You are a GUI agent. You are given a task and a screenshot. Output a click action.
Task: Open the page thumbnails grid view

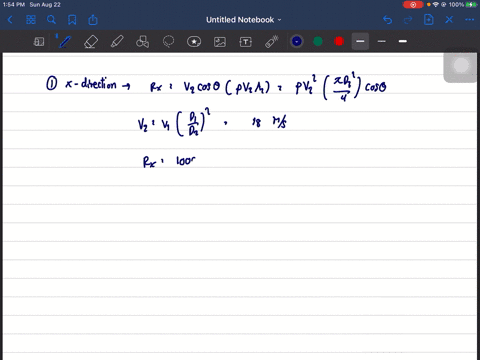31,20
